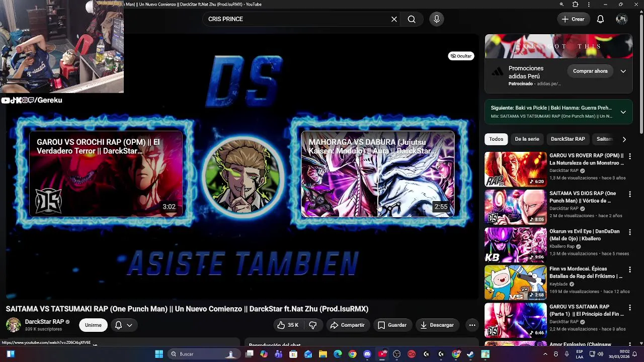Open OBS Studio from the taskbar

pos(396,354)
